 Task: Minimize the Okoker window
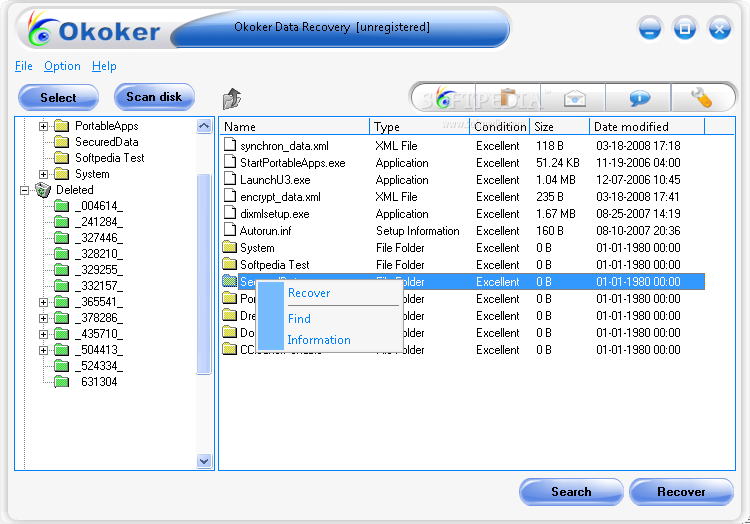650,29
